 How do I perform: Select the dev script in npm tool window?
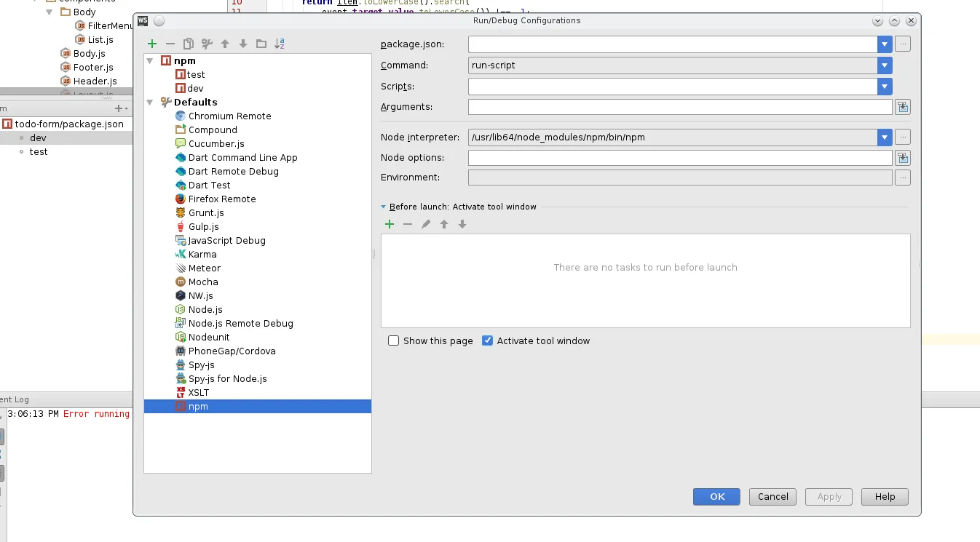pyautogui.click(x=38, y=138)
